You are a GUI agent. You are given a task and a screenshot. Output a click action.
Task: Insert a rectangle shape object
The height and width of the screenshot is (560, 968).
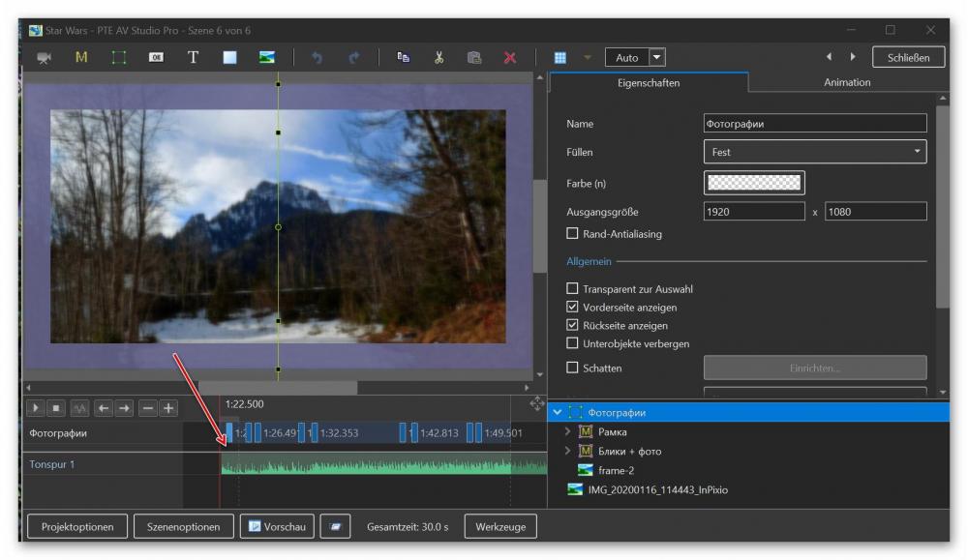(229, 57)
